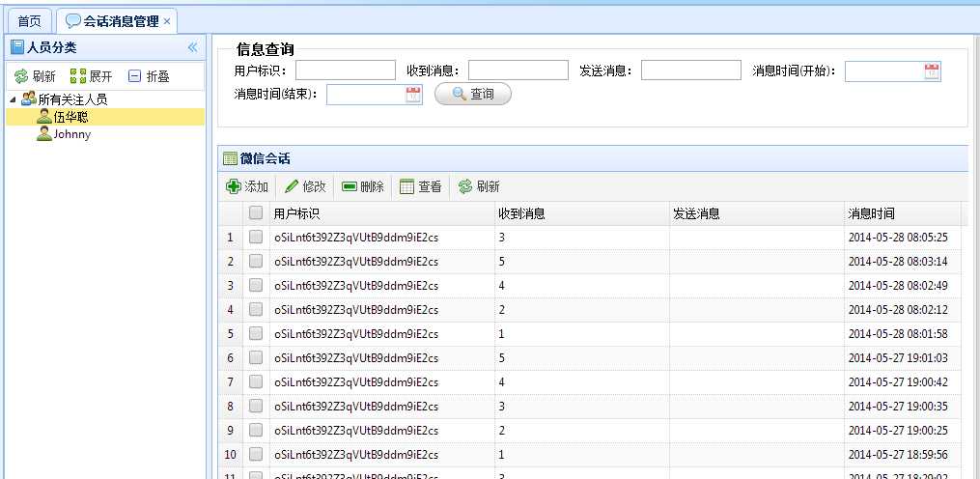This screenshot has width=980, height=479.
Task: Check the checkbox for row 5
Action: tap(256, 334)
